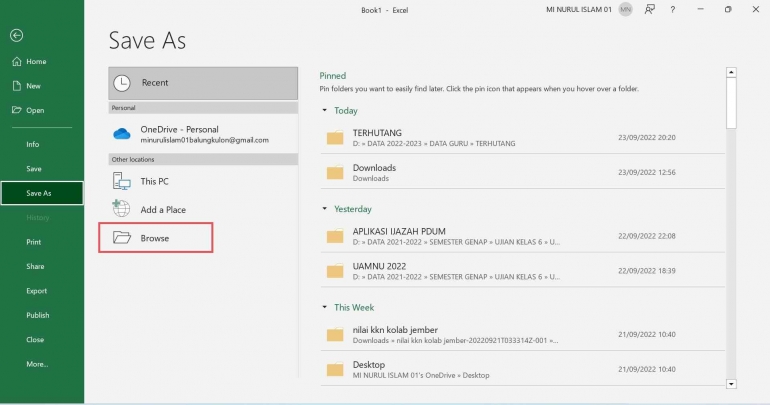Select the Recent location
The width and height of the screenshot is (770, 405).
click(x=203, y=83)
